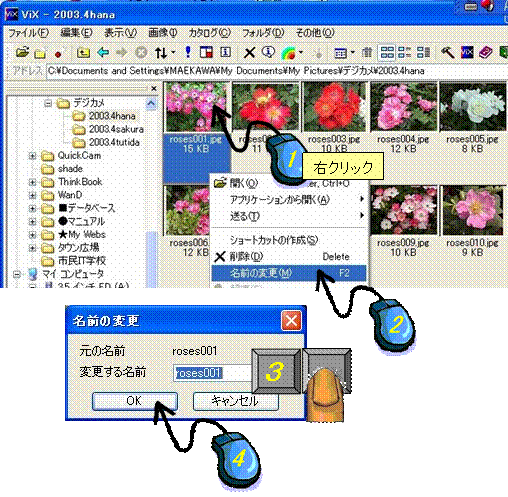
Task: Switch to thumbnail with details view
Action: 405,53
